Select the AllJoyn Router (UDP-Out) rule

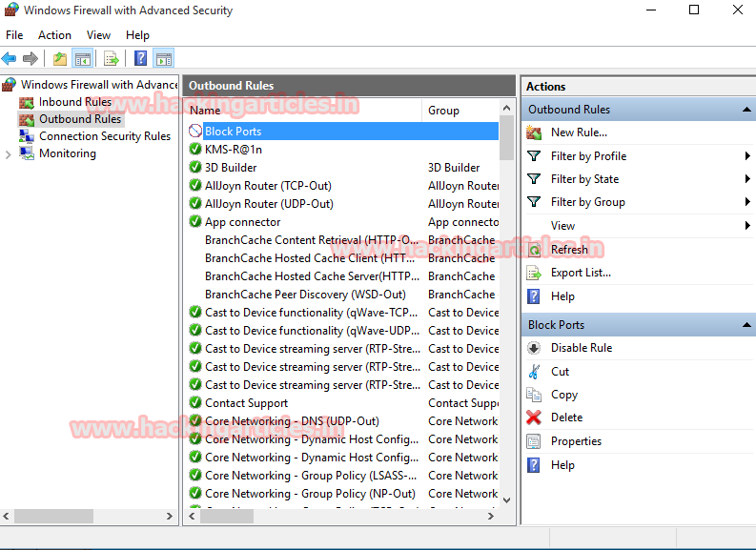(269, 204)
